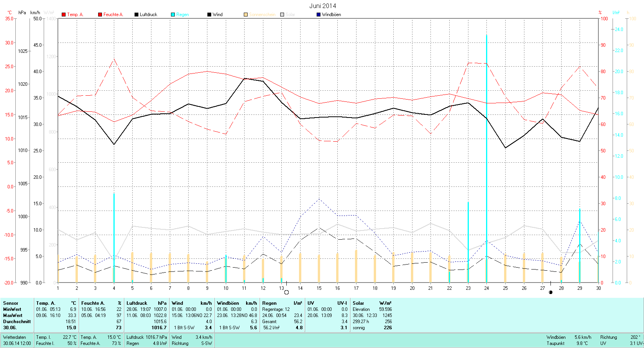The image size is (644, 348).
Task: Click the 'Regentage: 12' entry
Action: coord(276,309)
